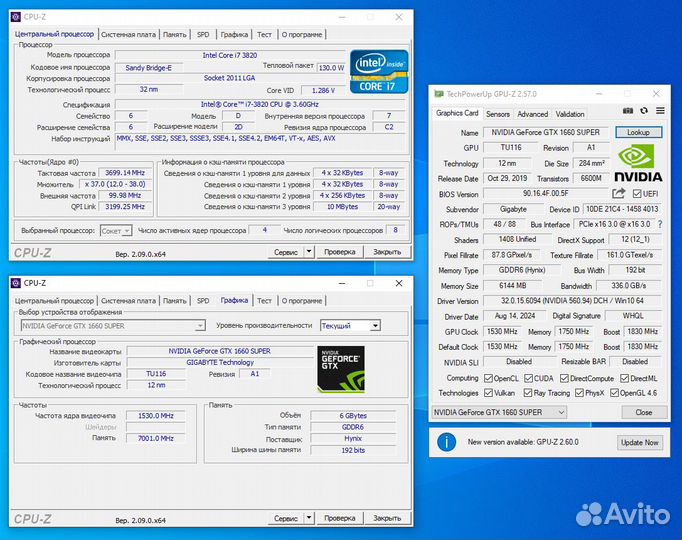The image size is (682, 540).
Task: Toggle the OpenGL 4.6 checkbox
Action: (x=615, y=393)
